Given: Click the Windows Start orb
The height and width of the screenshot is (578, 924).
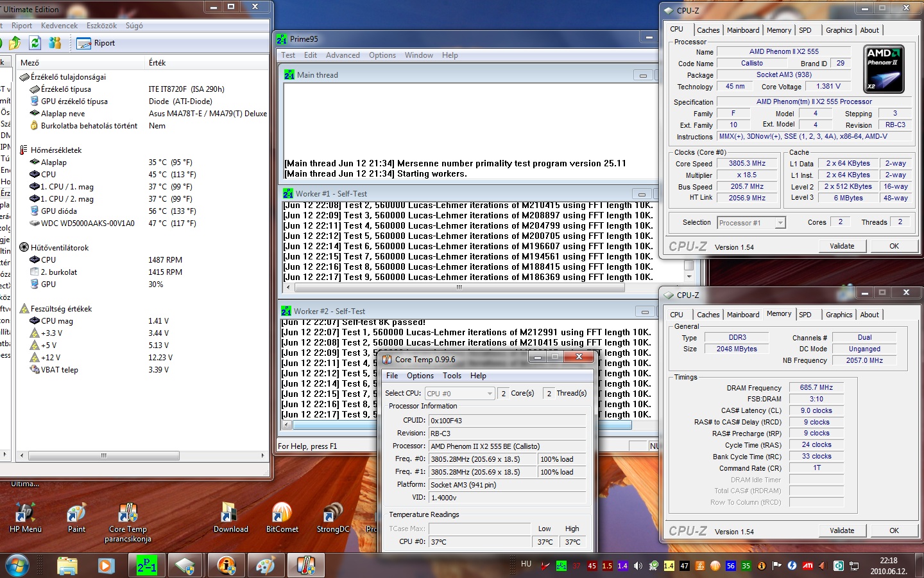Looking at the screenshot, I should click(x=18, y=566).
